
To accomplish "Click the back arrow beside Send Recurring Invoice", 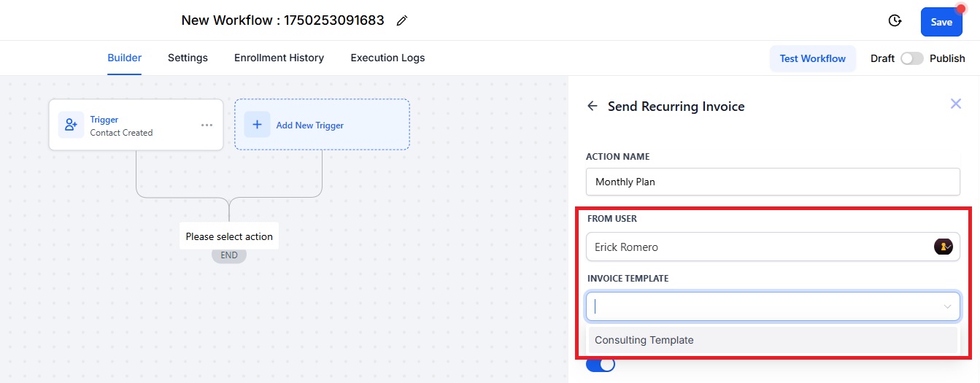I will pyautogui.click(x=593, y=106).
